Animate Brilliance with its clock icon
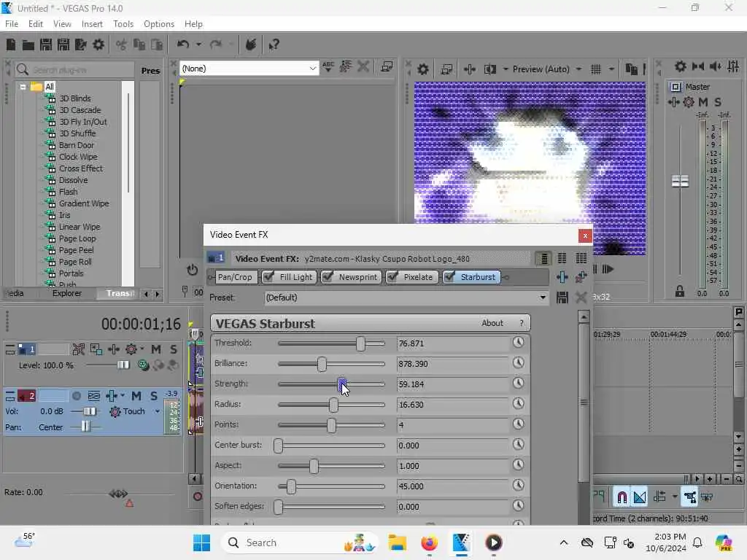Viewport: 747px width, 560px height. pos(519,363)
